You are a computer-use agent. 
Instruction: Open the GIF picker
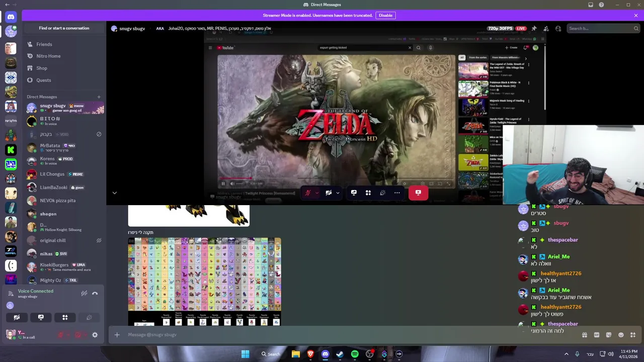click(x=597, y=335)
